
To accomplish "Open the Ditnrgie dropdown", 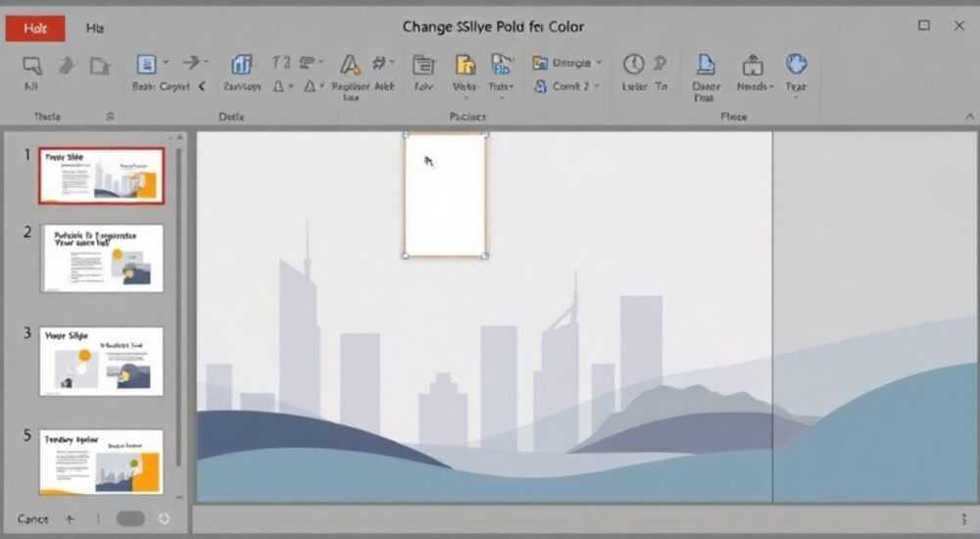I will 566,63.
